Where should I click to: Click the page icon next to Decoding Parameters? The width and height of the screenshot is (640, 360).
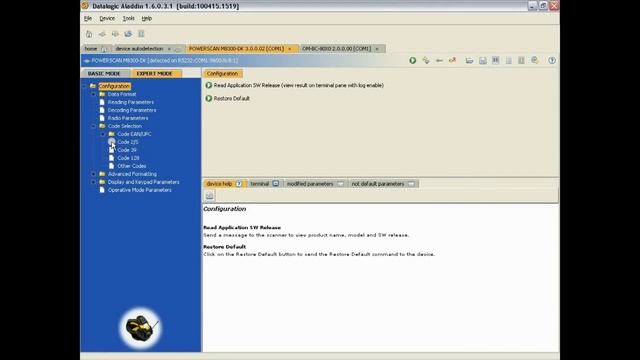102,110
